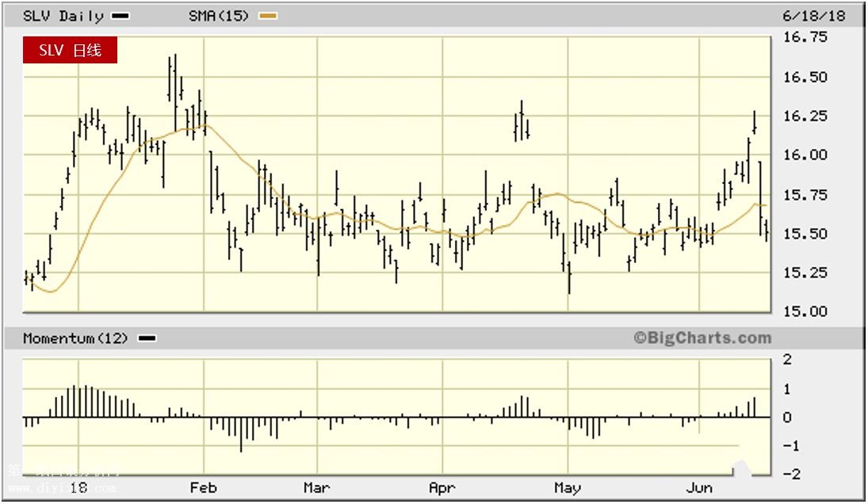Click the 16.75 price axis label

[805, 37]
